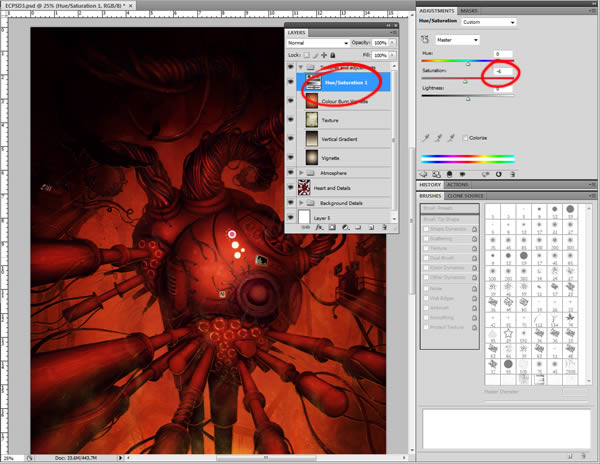
Task: Collapse the top layer group triangle
Action: coord(301,67)
